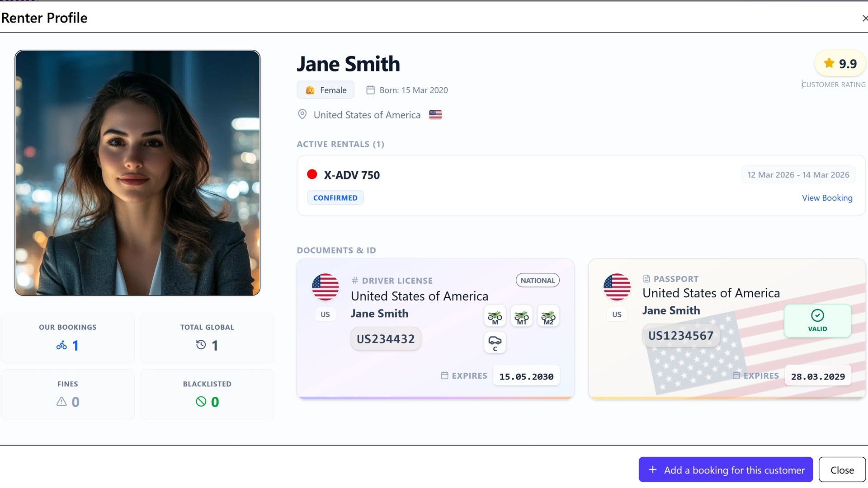Image resolution: width=868 pixels, height=488 pixels.
Task: Click the warning triangle icon in Fines
Action: tap(61, 402)
